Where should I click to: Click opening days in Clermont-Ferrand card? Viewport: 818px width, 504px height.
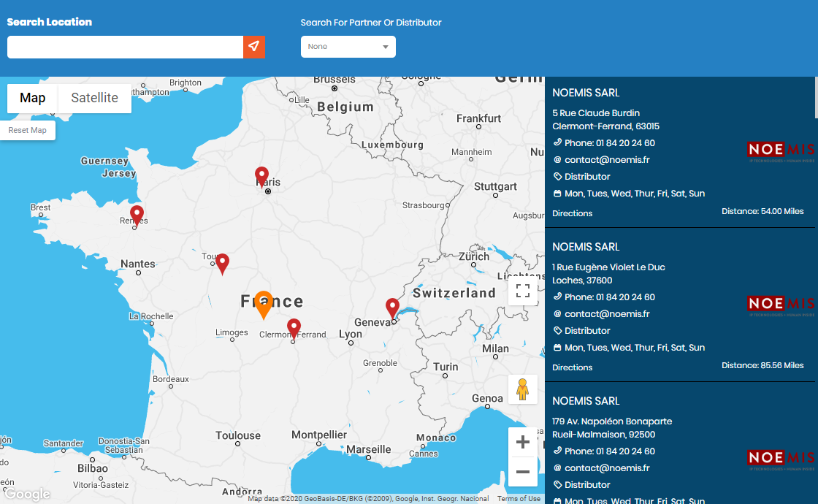point(635,194)
